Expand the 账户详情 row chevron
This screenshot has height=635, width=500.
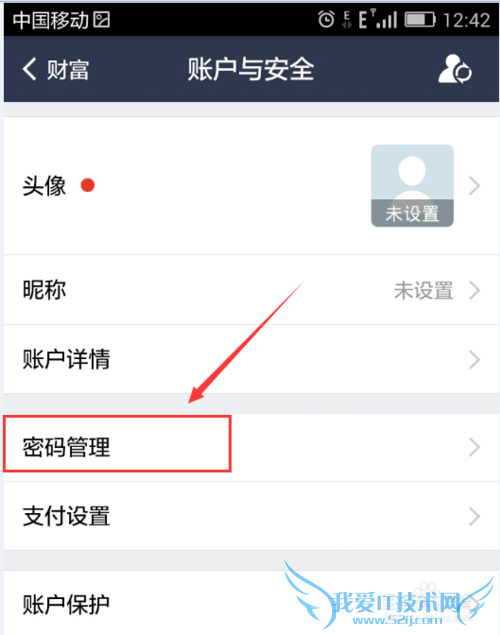[474, 360]
